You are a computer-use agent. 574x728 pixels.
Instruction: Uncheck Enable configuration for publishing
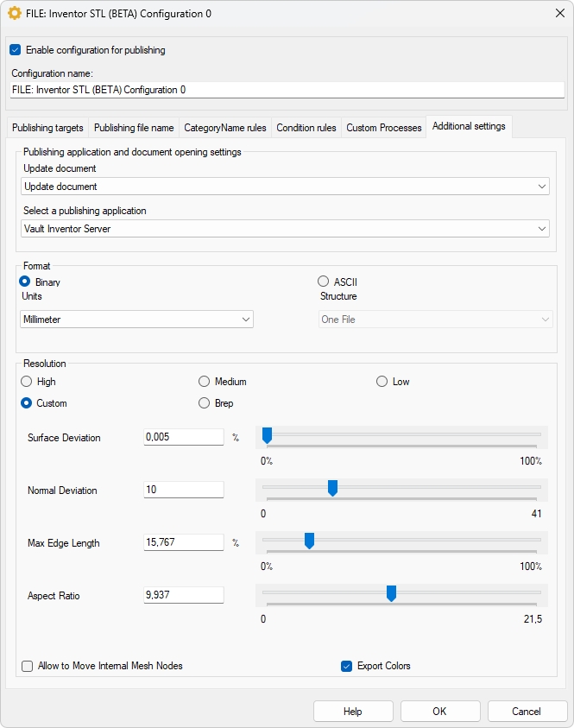[15, 50]
